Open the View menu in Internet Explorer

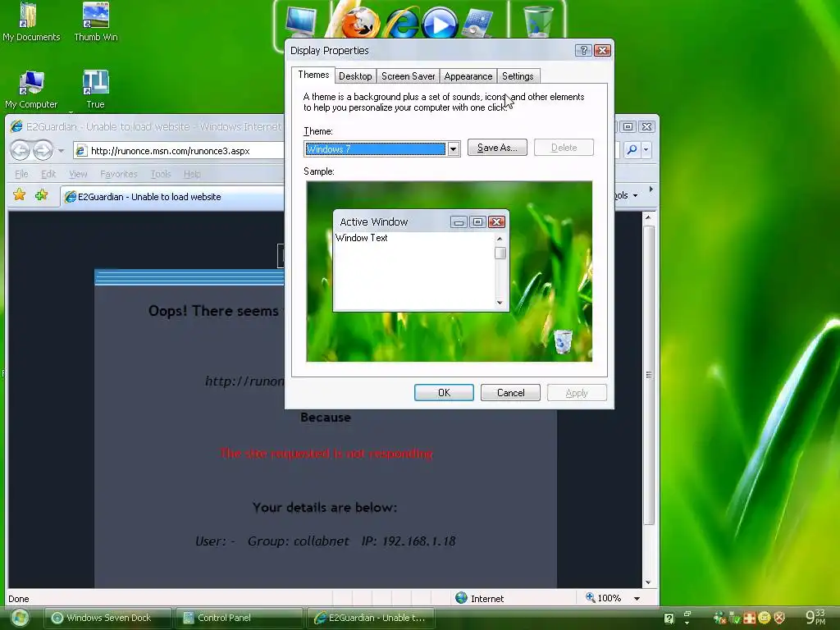click(x=78, y=174)
